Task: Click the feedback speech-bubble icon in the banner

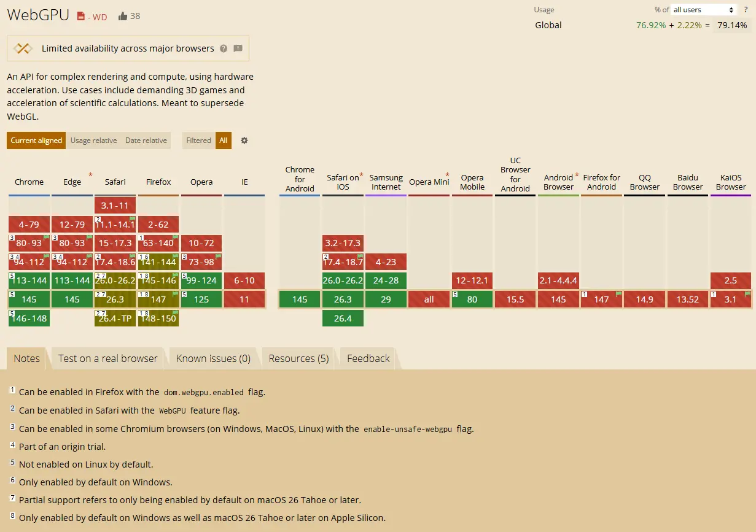Action: (237, 48)
